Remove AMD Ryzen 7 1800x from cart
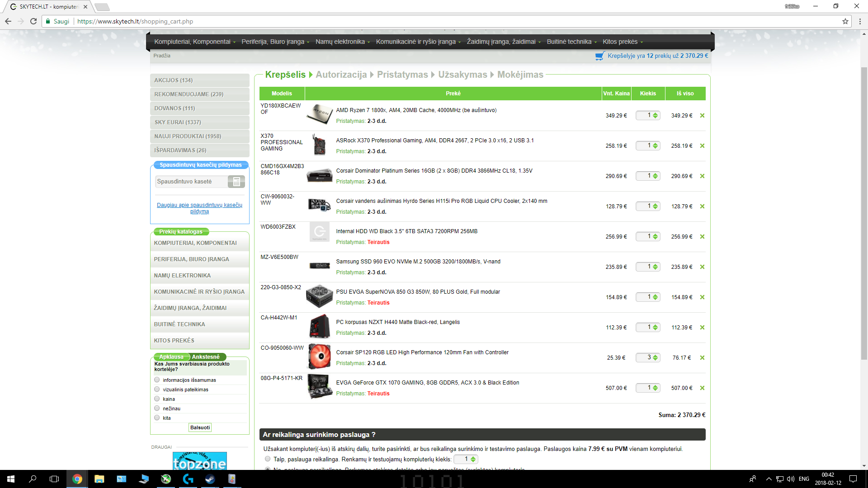Viewport: 868px width, 488px height. [x=702, y=116]
